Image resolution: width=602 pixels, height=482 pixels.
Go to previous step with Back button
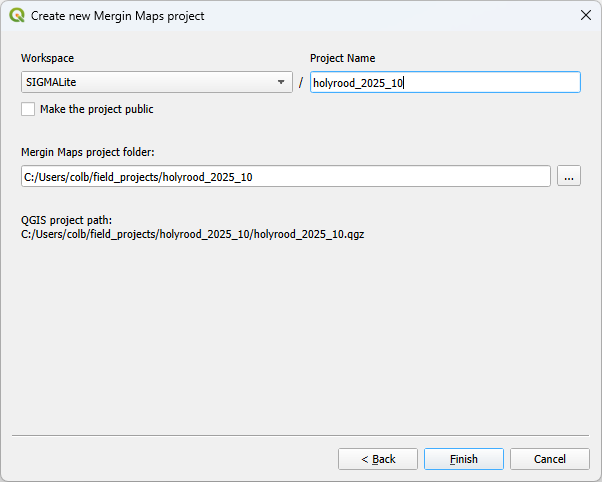pyautogui.click(x=378, y=459)
